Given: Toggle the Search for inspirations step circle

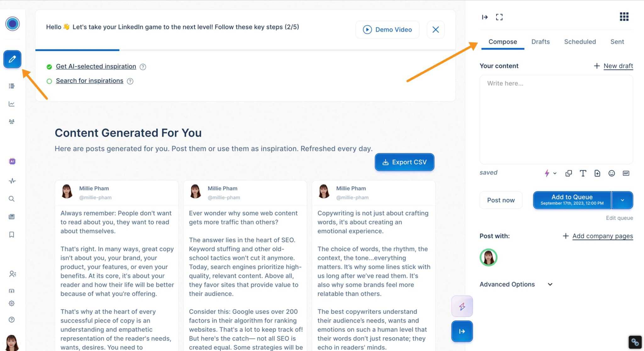Looking at the screenshot, I should coord(49,81).
